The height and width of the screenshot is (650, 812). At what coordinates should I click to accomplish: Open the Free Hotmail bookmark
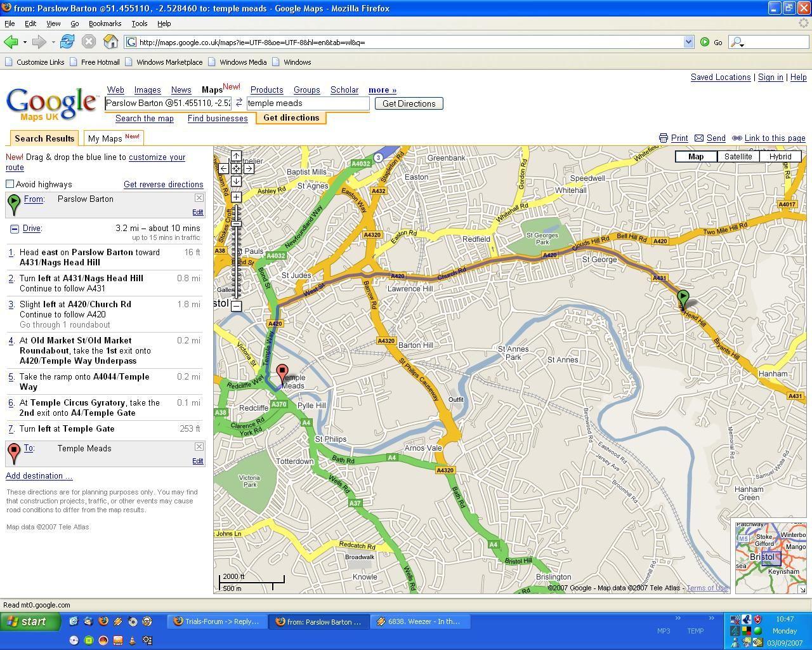pos(95,62)
